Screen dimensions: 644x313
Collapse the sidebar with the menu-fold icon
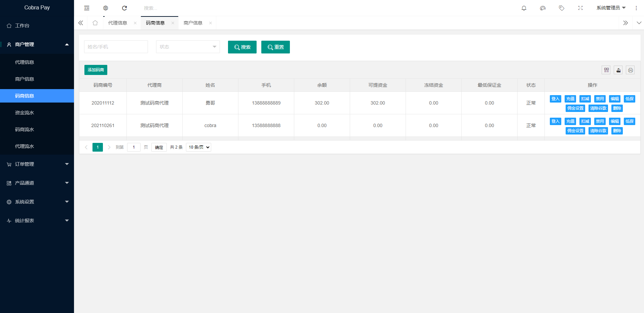[87, 8]
